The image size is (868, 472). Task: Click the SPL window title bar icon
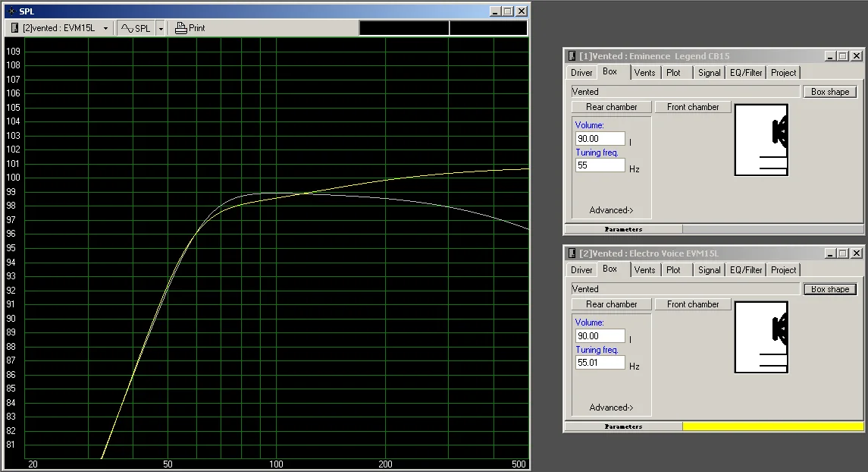point(13,11)
